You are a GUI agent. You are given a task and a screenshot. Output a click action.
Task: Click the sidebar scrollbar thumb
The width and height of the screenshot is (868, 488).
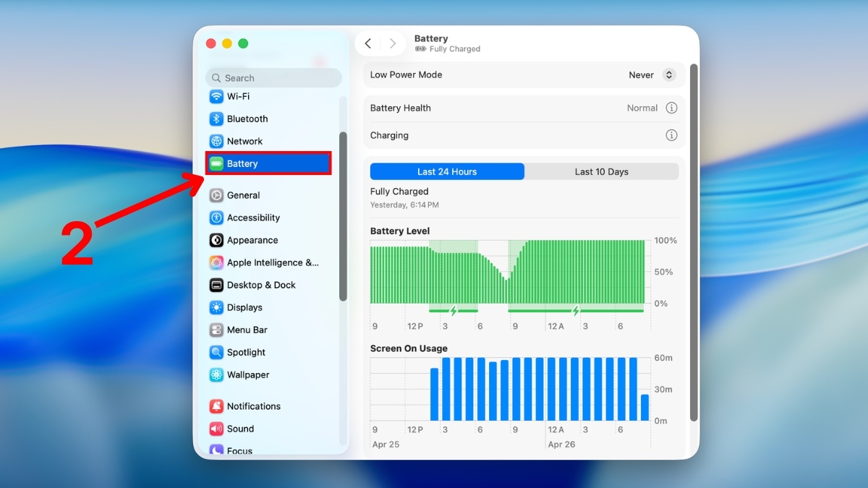point(343,216)
